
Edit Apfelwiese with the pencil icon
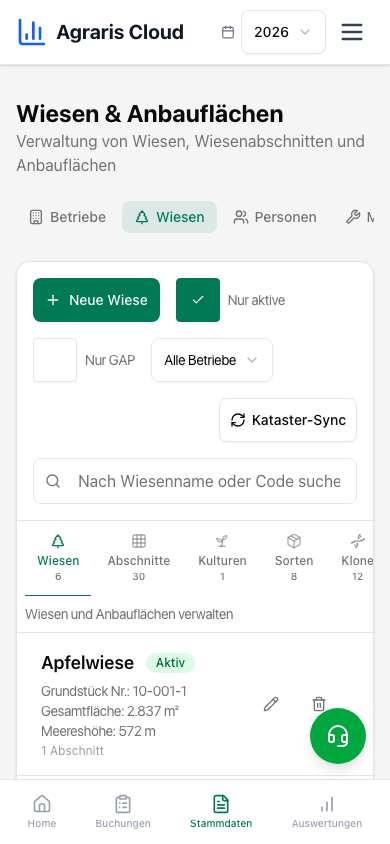(271, 704)
